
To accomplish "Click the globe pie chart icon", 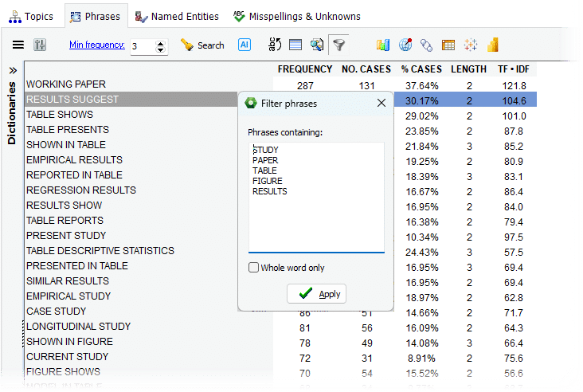I will (x=405, y=45).
